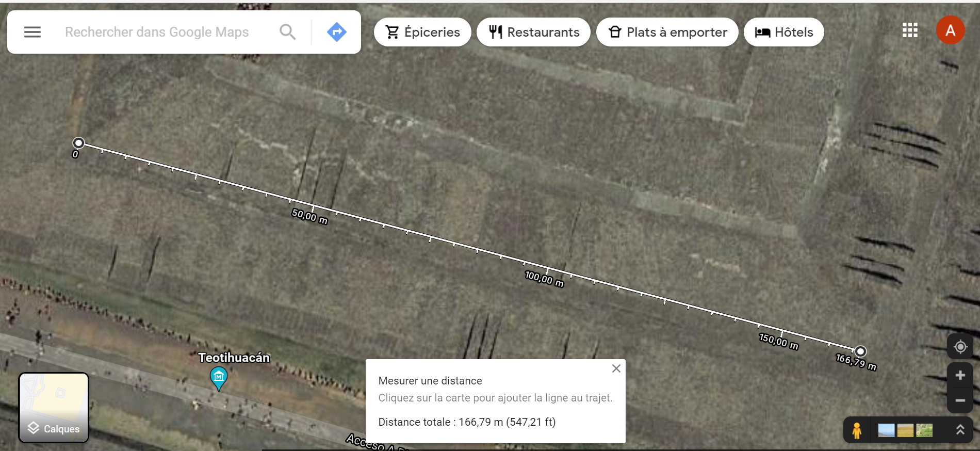Toggle the Calques layers view
Image resolution: width=980 pixels, height=451 pixels.
(x=54, y=408)
